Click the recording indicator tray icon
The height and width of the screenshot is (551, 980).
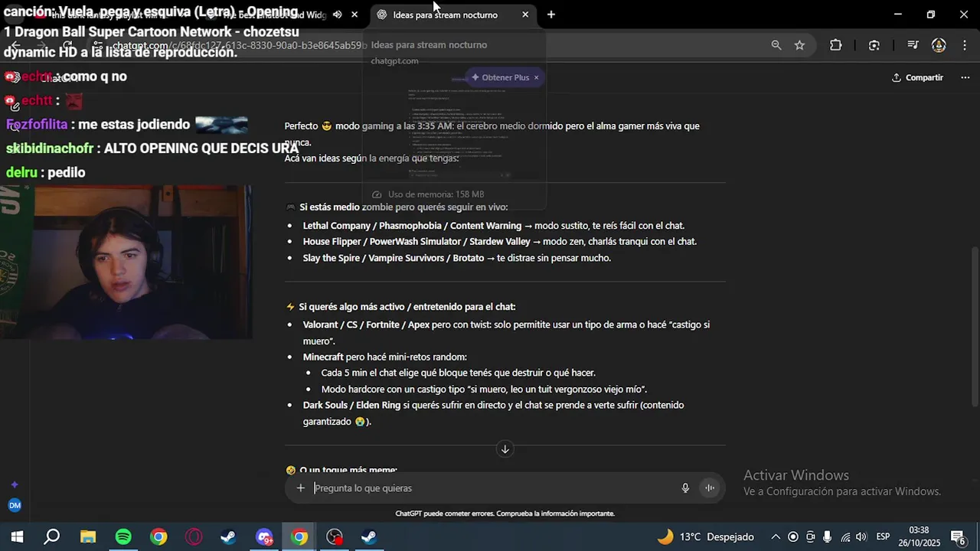[x=793, y=536]
